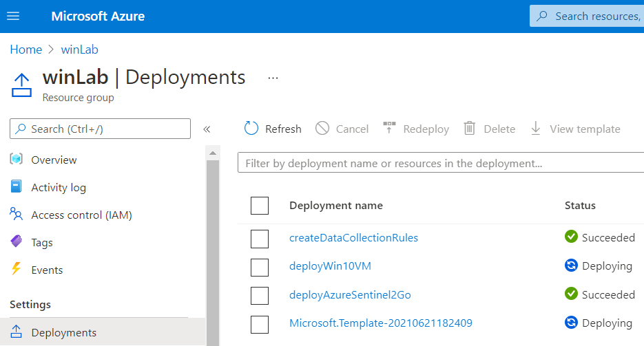
Task: Open the deployWin10VM deployment link
Action: [x=330, y=266]
